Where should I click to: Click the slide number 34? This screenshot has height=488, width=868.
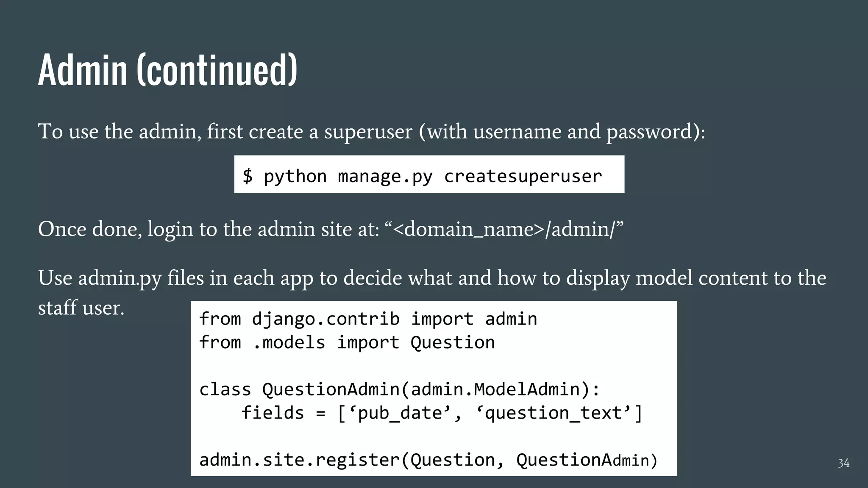coord(843,463)
